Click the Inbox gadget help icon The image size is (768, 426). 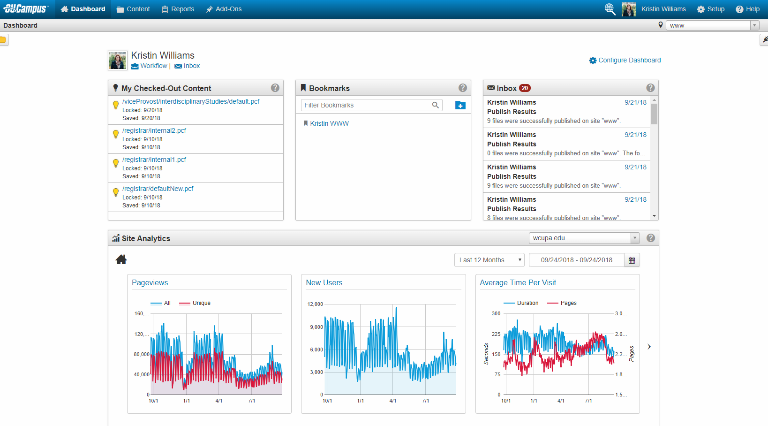coord(650,88)
